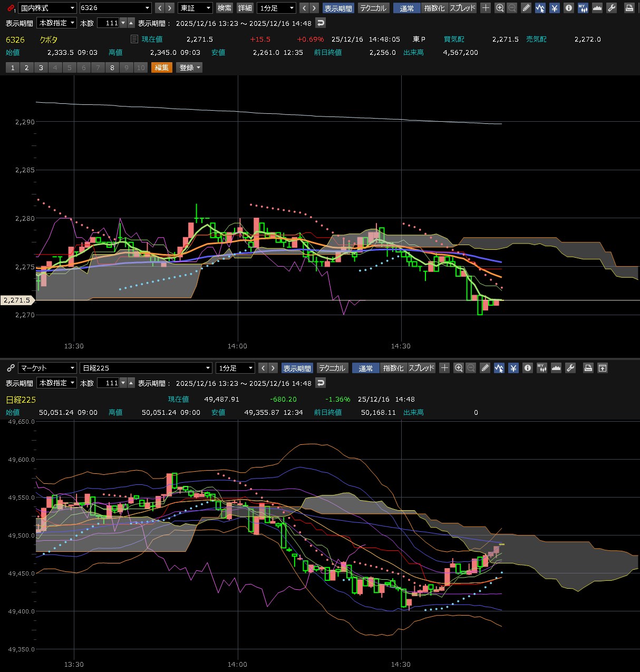The image size is (640, 672).
Task: Select preset tab 2 in the numbered row
Action: (x=27, y=67)
